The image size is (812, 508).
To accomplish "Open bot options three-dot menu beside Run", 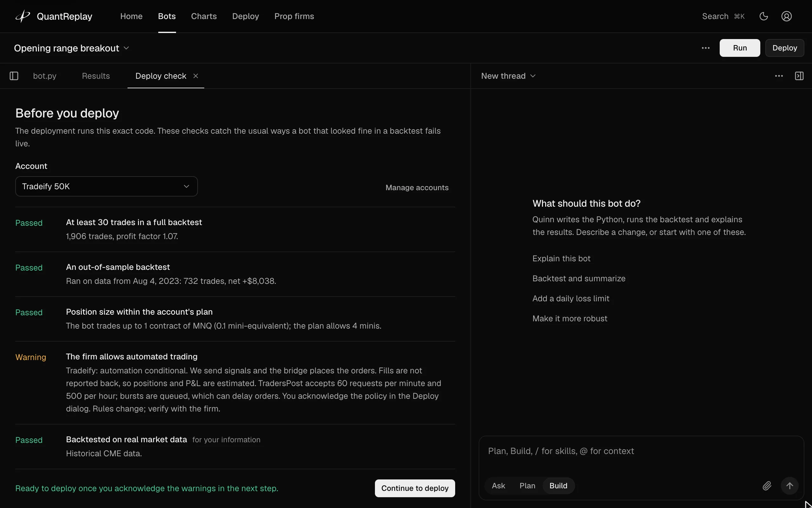I will click(706, 48).
